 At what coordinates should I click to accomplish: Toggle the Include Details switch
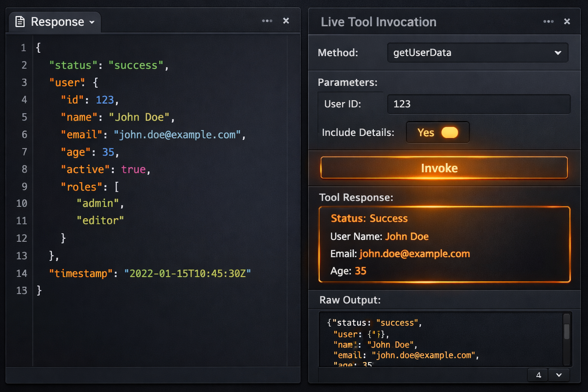(449, 132)
